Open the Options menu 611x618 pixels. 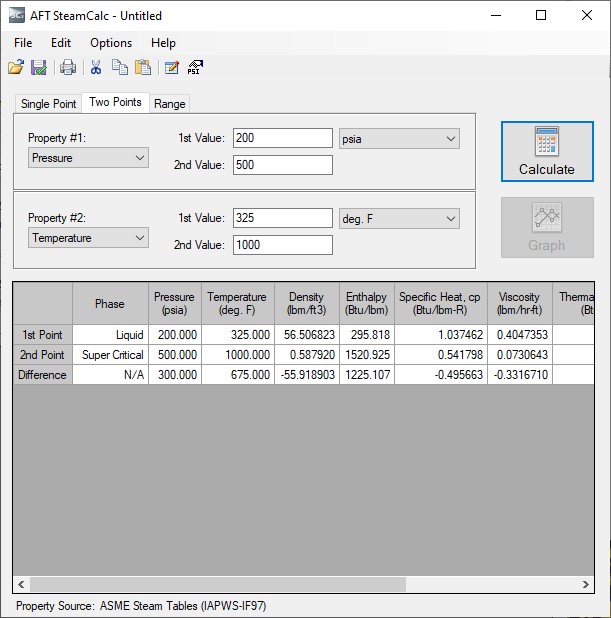pyautogui.click(x=111, y=43)
